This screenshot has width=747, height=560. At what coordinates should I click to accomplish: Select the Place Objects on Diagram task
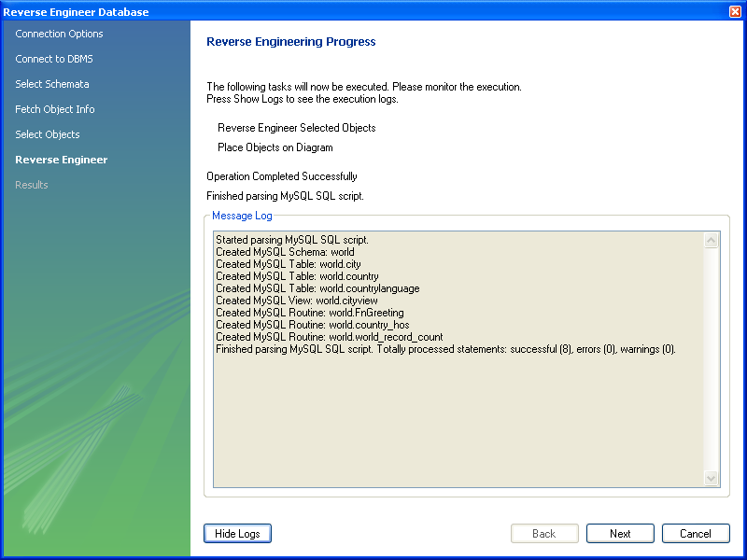275,147
